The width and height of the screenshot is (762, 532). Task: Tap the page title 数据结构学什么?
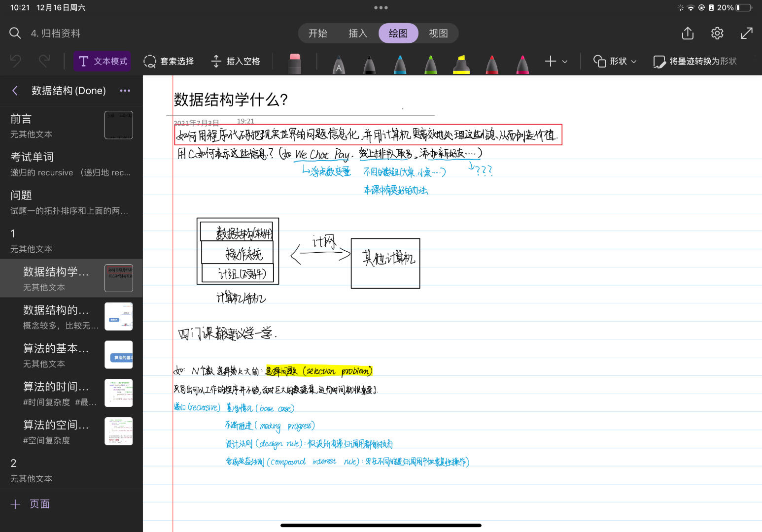(x=231, y=100)
